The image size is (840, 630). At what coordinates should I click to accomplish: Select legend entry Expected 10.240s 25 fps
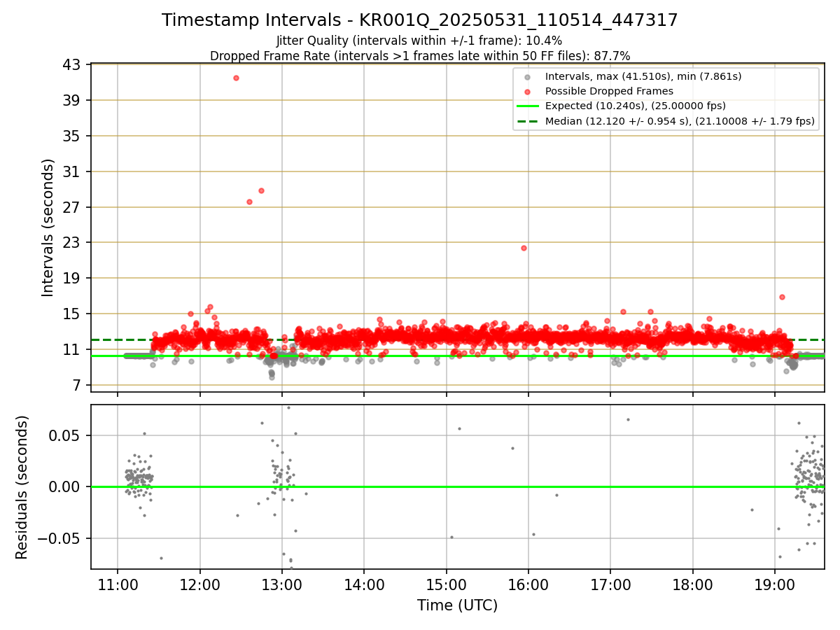point(635,106)
